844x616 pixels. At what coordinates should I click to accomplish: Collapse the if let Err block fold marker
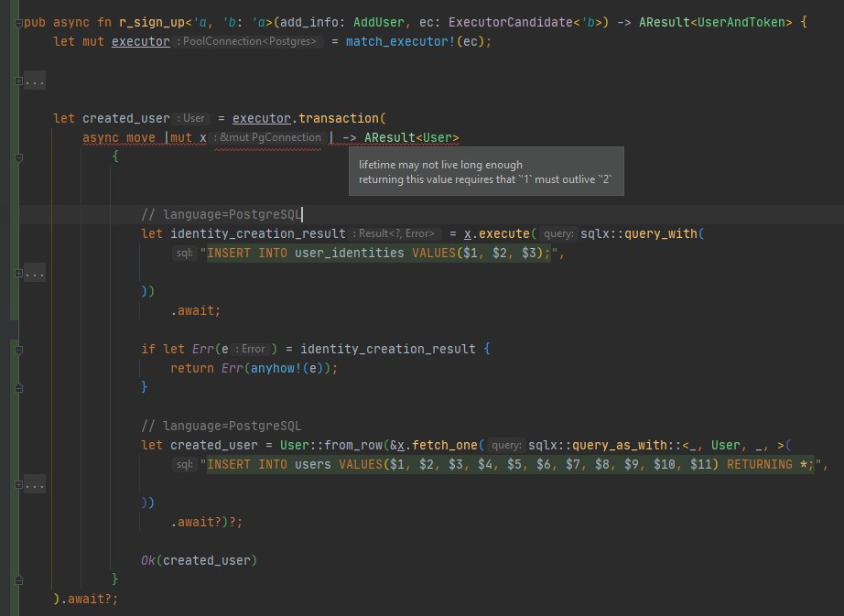[x=18, y=350]
